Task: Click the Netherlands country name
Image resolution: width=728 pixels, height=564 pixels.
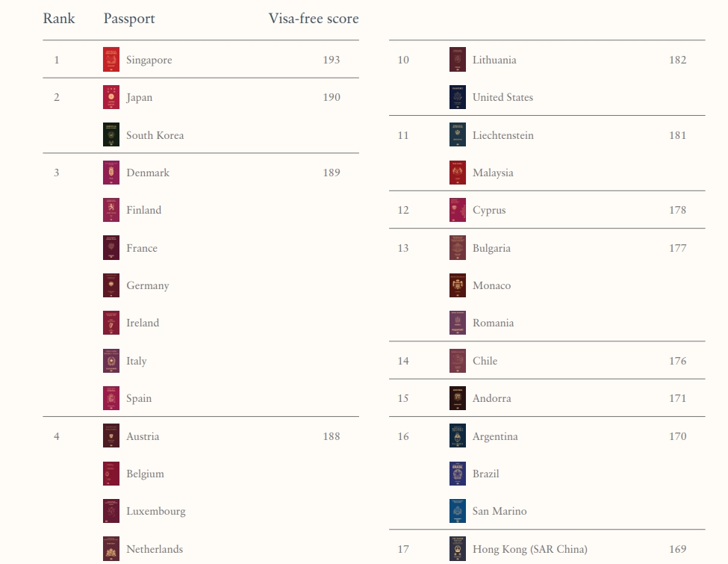Action: tap(155, 549)
